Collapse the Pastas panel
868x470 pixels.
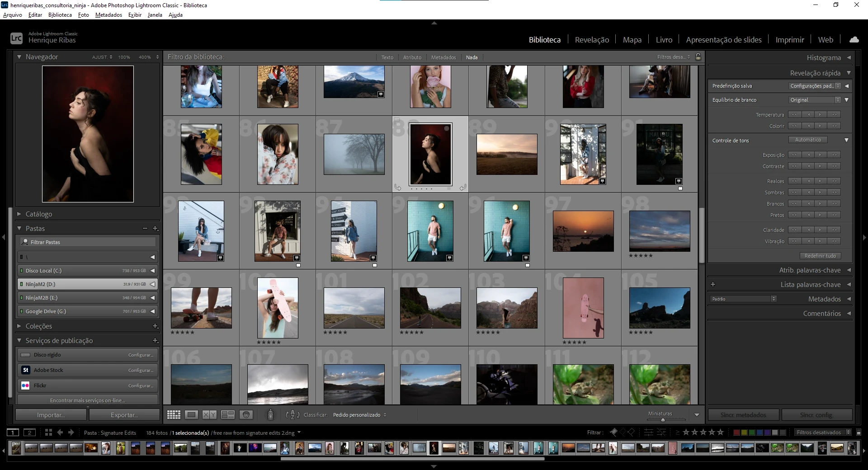pos(19,228)
